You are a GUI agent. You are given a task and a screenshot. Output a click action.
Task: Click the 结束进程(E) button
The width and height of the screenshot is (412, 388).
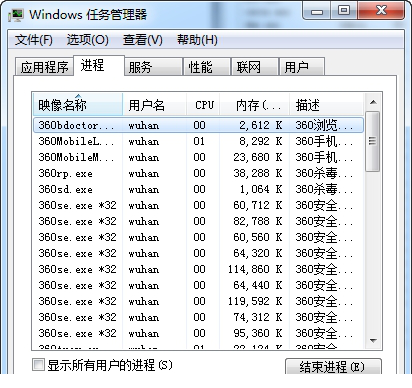point(333,367)
